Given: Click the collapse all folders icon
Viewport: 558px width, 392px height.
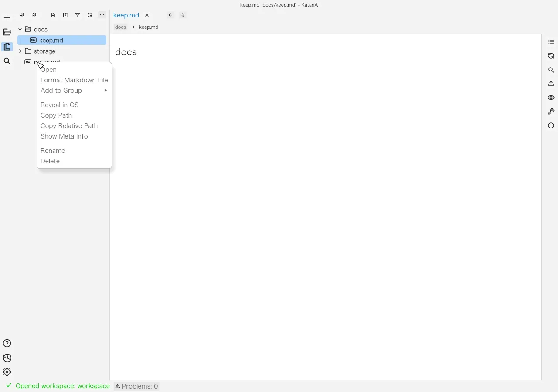Looking at the screenshot, I should (34, 15).
